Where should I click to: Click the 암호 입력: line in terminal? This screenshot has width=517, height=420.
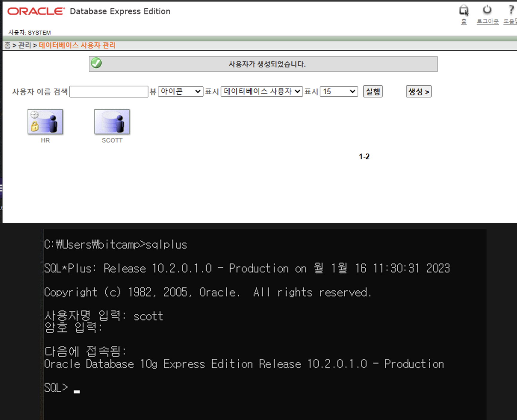[x=73, y=327]
